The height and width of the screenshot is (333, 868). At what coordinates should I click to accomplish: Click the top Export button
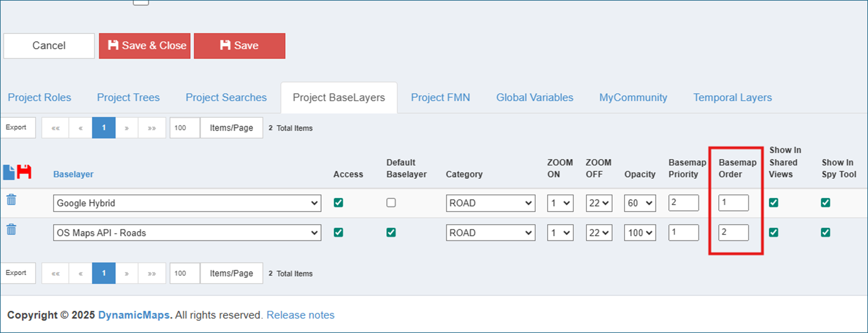pos(18,127)
